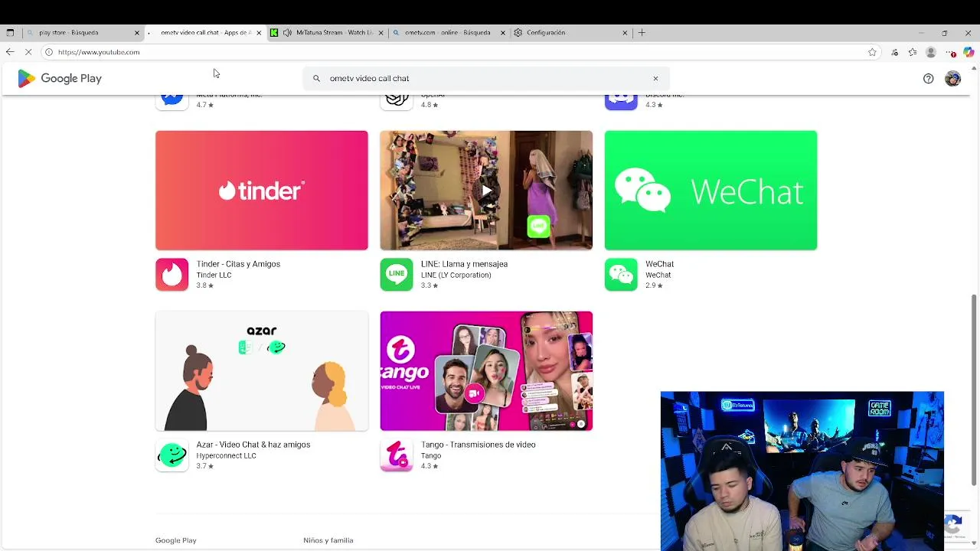The height and width of the screenshot is (551, 980).
Task: Close the 'play store - Búsqueda' tab
Action: tap(137, 33)
